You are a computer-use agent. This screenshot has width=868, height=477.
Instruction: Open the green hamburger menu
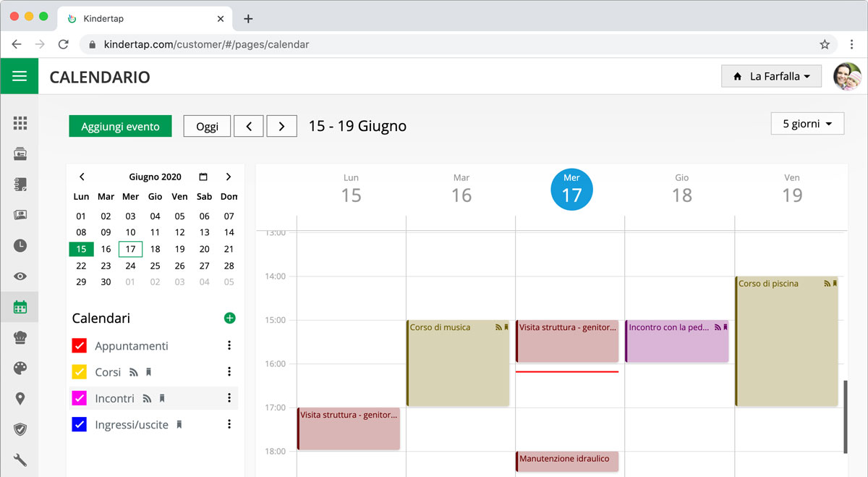click(x=20, y=76)
